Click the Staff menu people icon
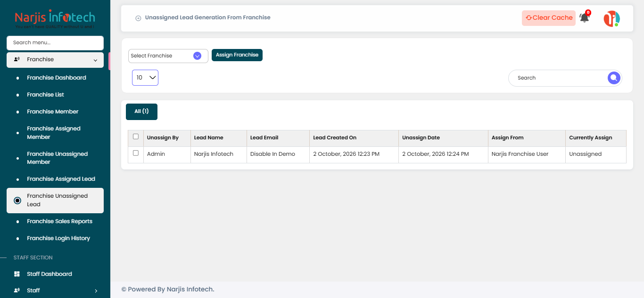The height and width of the screenshot is (298, 644). [17, 290]
